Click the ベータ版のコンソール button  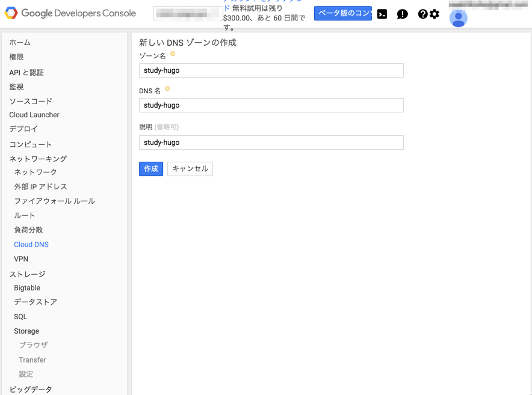tap(342, 13)
